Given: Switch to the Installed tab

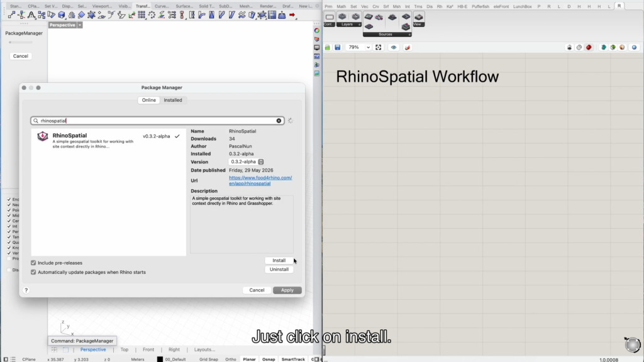Looking at the screenshot, I should coord(173,100).
